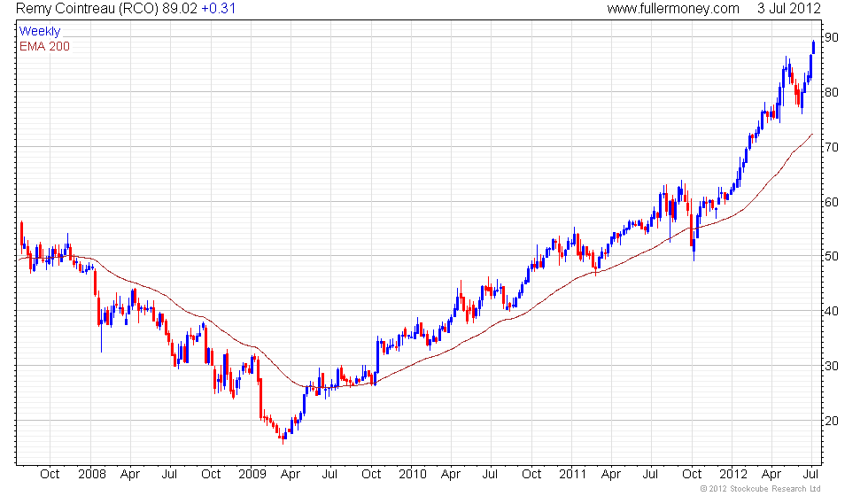Click the Stockcube Research Ltd copyright text
The height and width of the screenshot is (496, 868).
pos(761,489)
